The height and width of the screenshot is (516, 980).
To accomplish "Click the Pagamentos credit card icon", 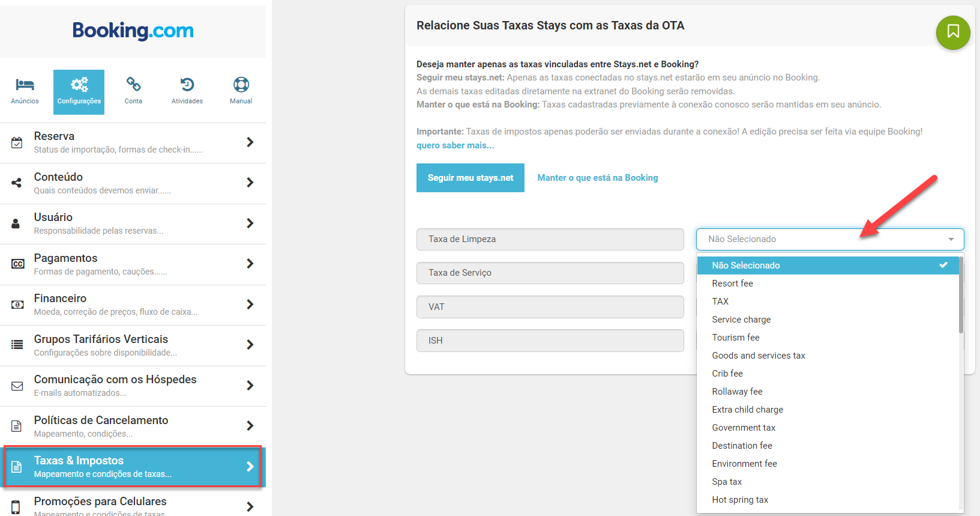I will (18, 264).
